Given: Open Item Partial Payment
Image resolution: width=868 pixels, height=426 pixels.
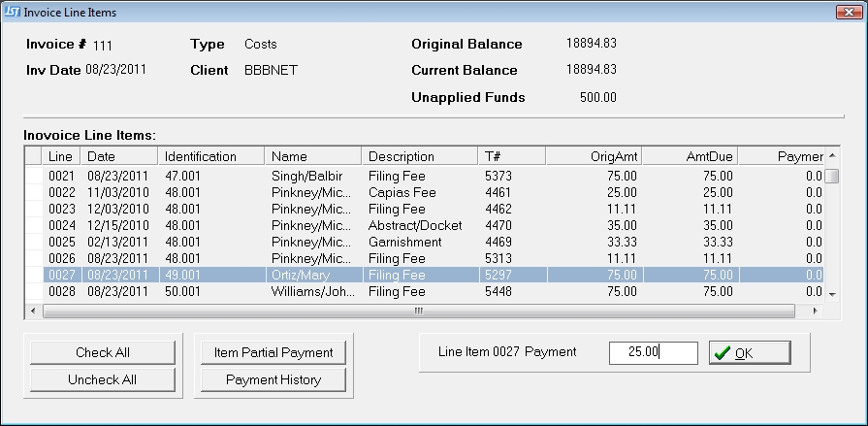Looking at the screenshot, I should [x=273, y=352].
